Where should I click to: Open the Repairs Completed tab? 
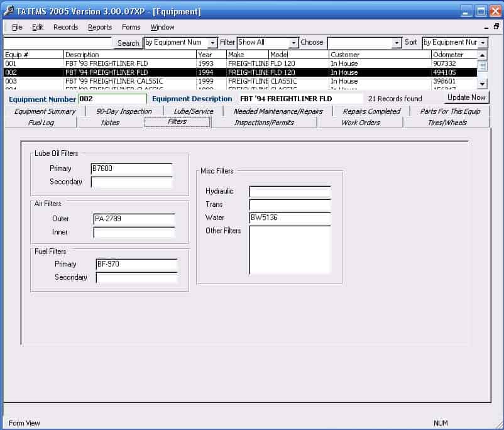371,111
